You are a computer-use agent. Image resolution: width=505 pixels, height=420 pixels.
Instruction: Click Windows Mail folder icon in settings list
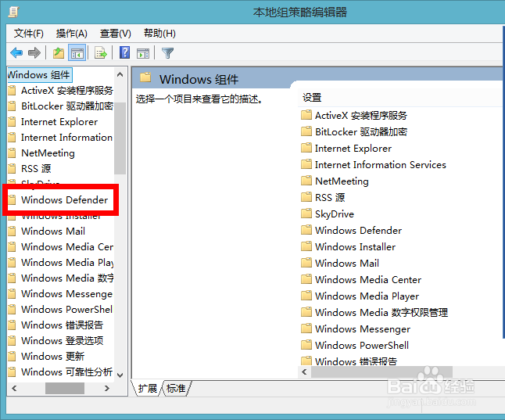click(x=306, y=263)
